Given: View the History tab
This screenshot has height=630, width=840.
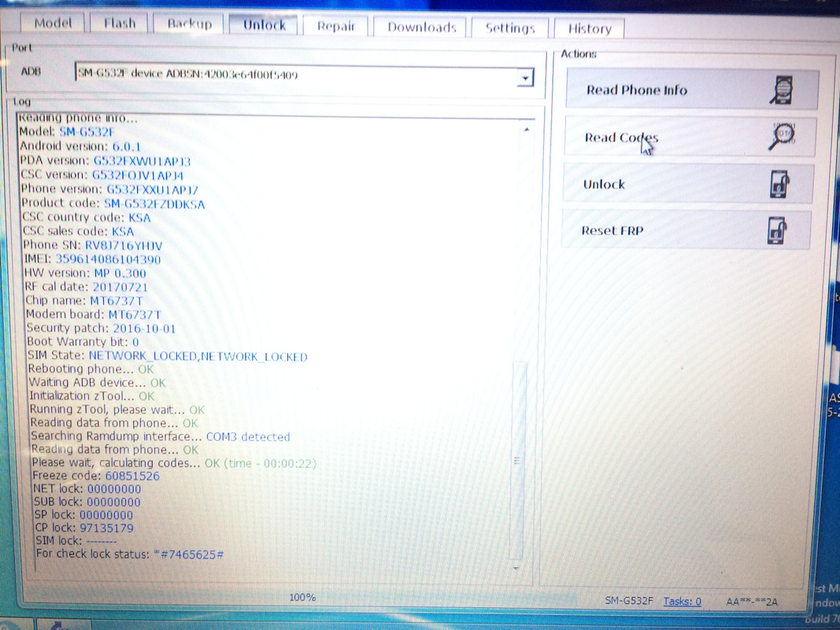Looking at the screenshot, I should click(590, 29).
